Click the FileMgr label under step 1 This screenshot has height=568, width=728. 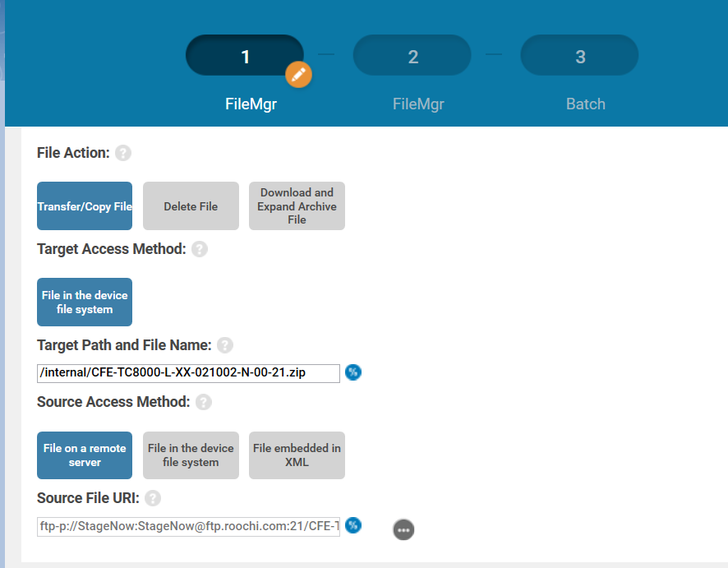pyautogui.click(x=251, y=104)
